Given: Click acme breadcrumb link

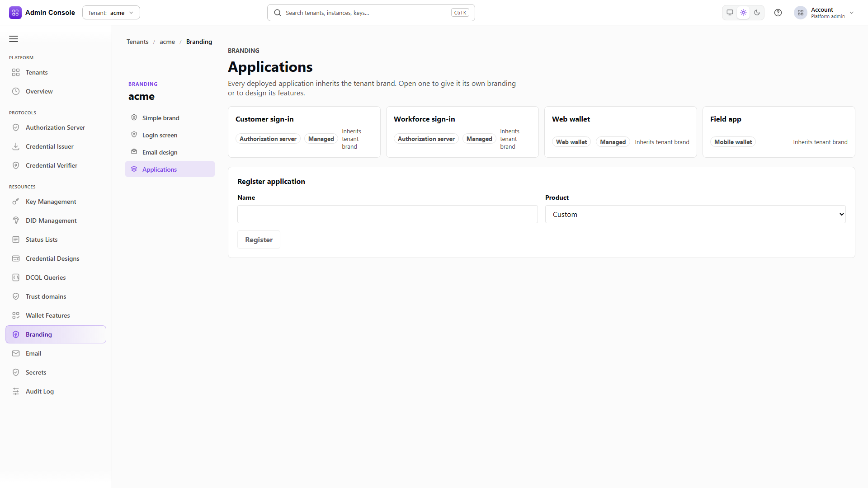Looking at the screenshot, I should point(167,42).
